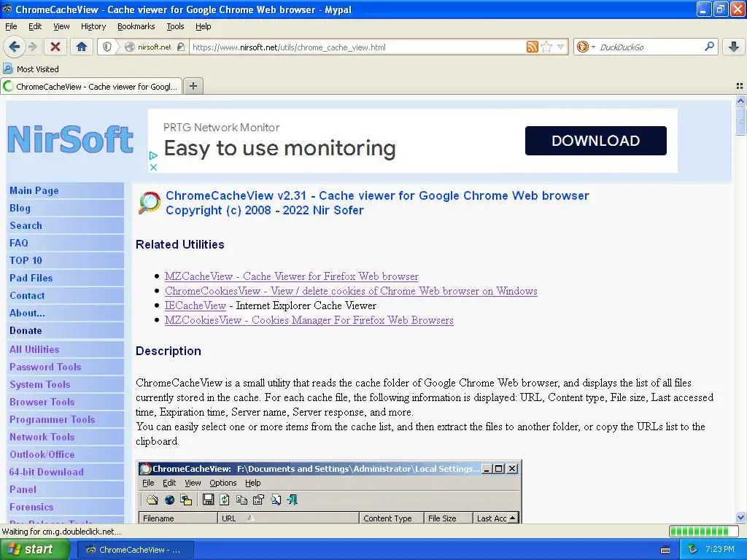The width and height of the screenshot is (747, 560).
Task: Click the ChromeCacheView application screenshot image
Action: [329, 492]
